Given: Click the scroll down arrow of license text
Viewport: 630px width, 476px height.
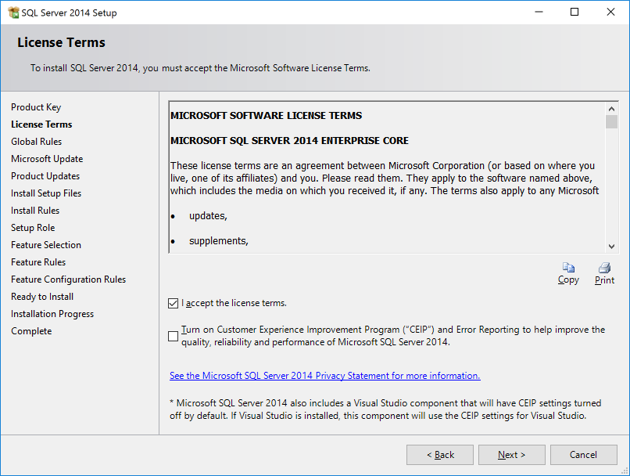Looking at the screenshot, I should pyautogui.click(x=612, y=246).
